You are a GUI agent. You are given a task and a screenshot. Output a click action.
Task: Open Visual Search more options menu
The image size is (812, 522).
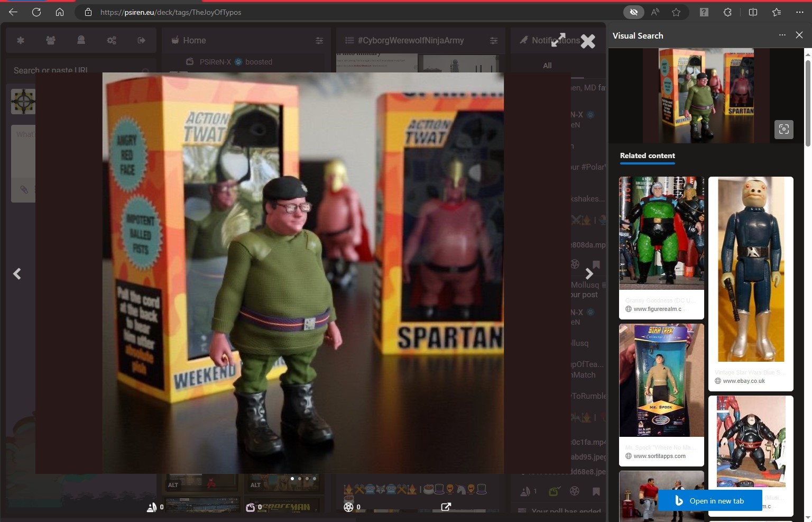[x=782, y=35]
